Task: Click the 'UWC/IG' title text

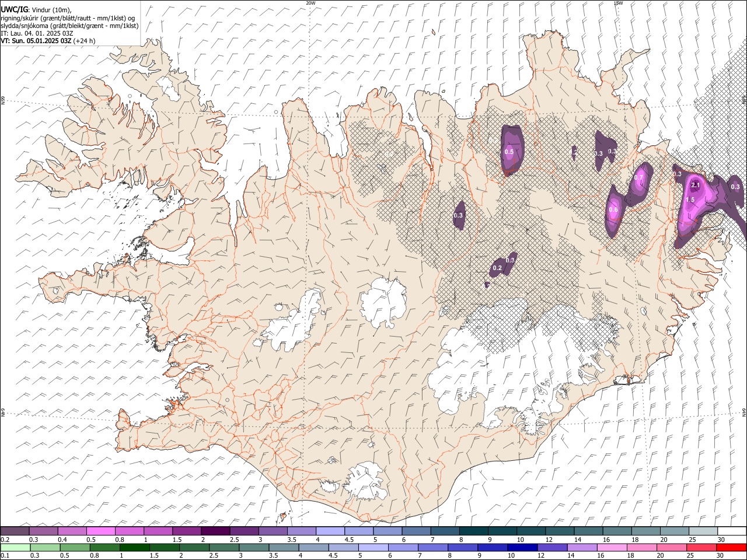Action: pos(13,9)
